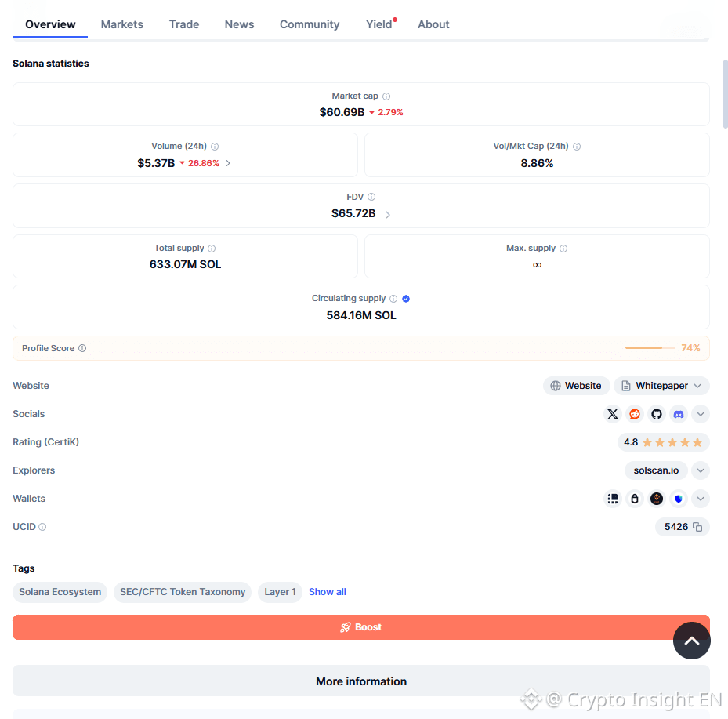Click the Vol/Mkt Cap info icon
Screen dimensions: 728x719
pos(577,147)
